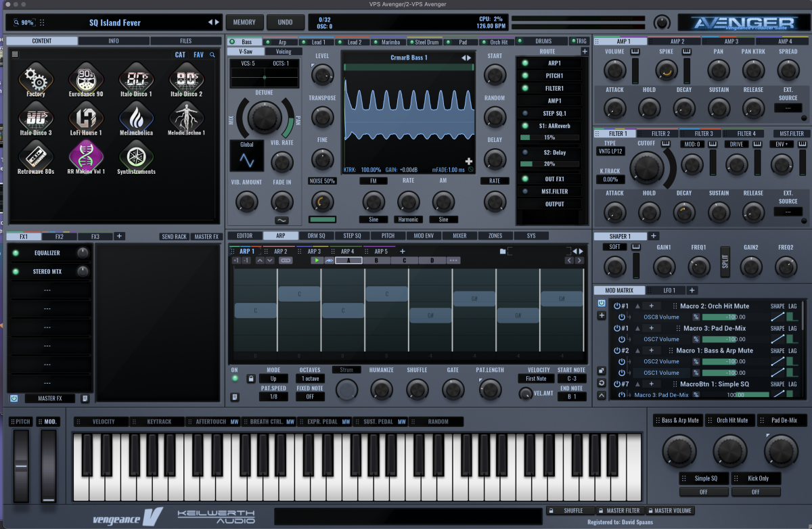Open the FIXED NOTE dropdown showing OFF
Viewport: 812px width, 529px height.
[309, 397]
